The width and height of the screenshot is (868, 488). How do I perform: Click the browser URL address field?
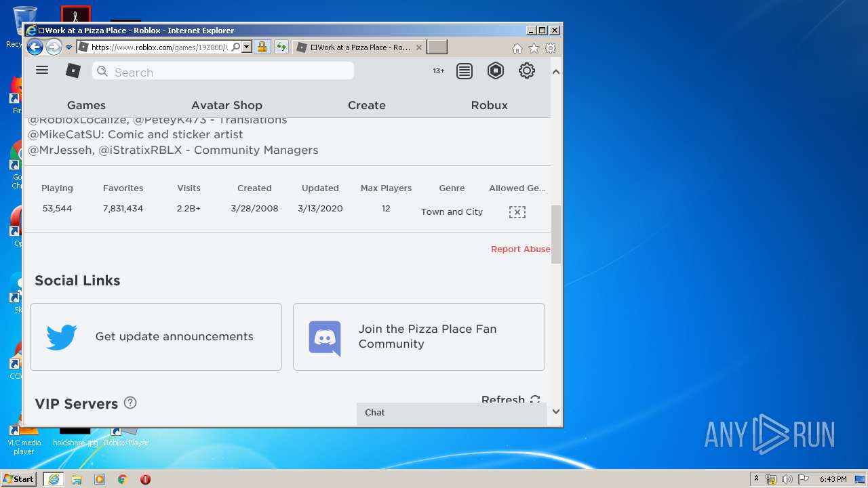(x=159, y=47)
